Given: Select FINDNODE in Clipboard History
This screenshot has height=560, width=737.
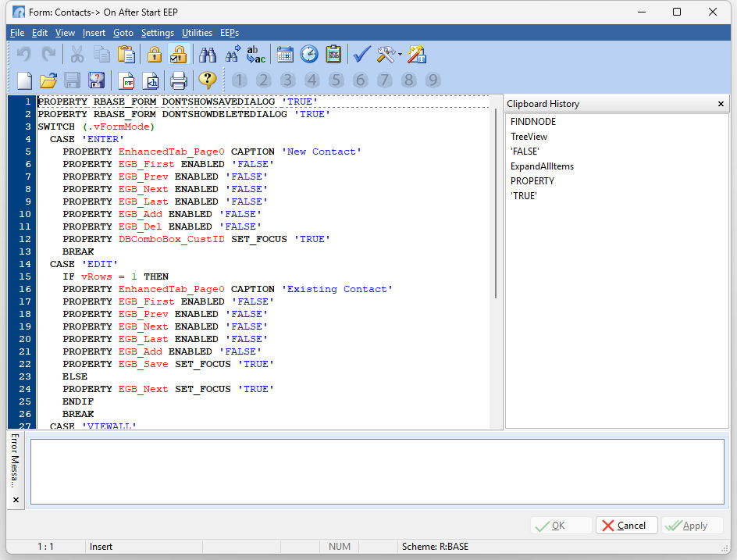Looking at the screenshot, I should click(x=533, y=122).
